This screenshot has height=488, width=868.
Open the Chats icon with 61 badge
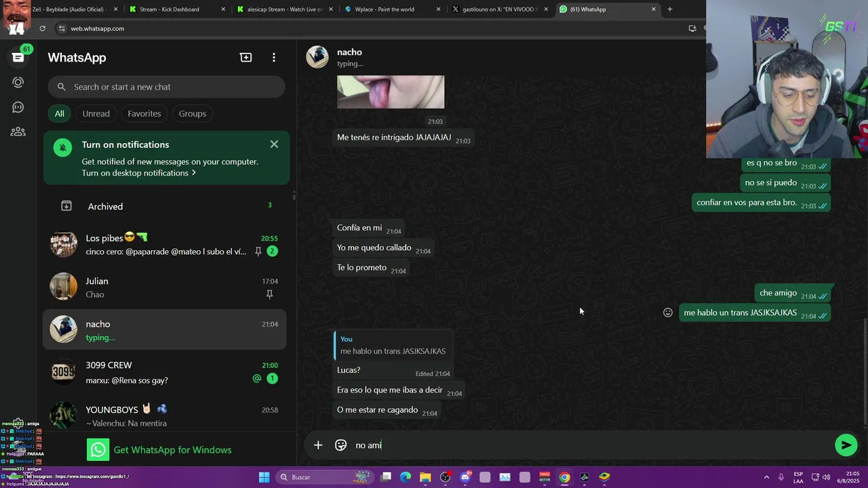pyautogui.click(x=18, y=57)
